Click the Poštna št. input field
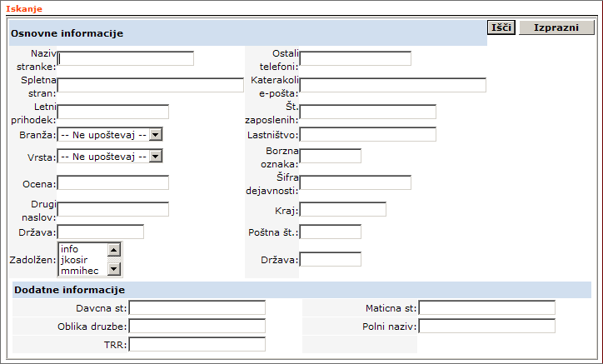The image size is (603, 364). point(331,232)
